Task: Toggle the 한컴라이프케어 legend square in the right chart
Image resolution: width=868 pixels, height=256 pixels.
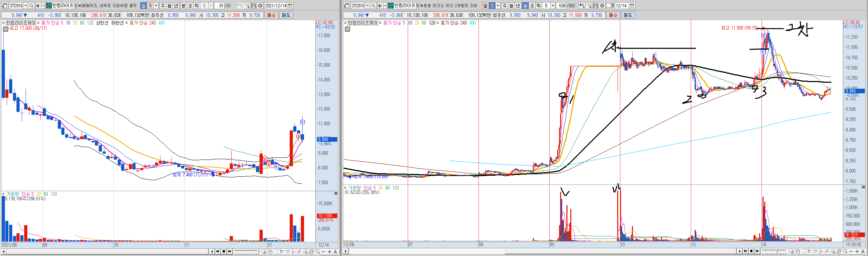Action: pyautogui.click(x=345, y=23)
